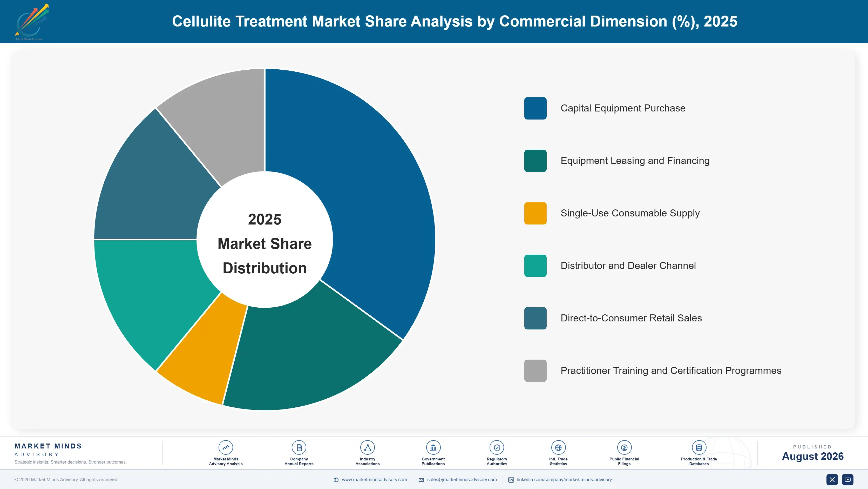The image size is (868, 489).
Task: Click 'Practitioner Training and Certification Programmes' label
Action: click(671, 371)
